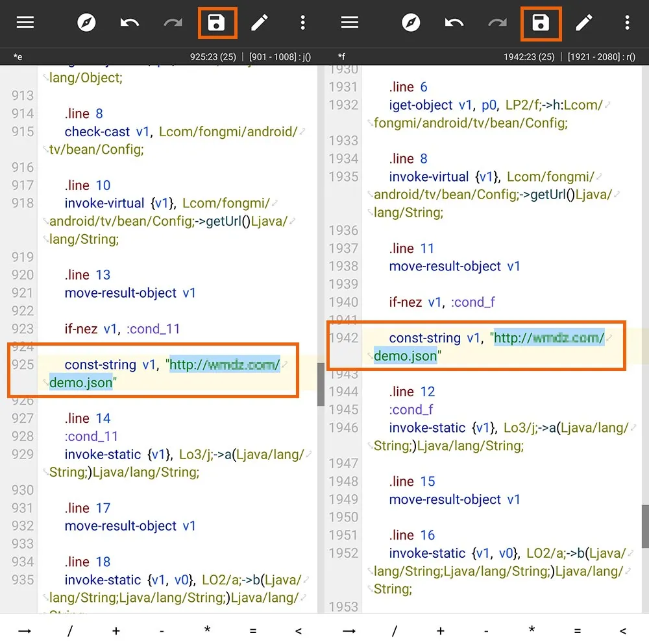Redo the edit in right editor

pos(498,23)
